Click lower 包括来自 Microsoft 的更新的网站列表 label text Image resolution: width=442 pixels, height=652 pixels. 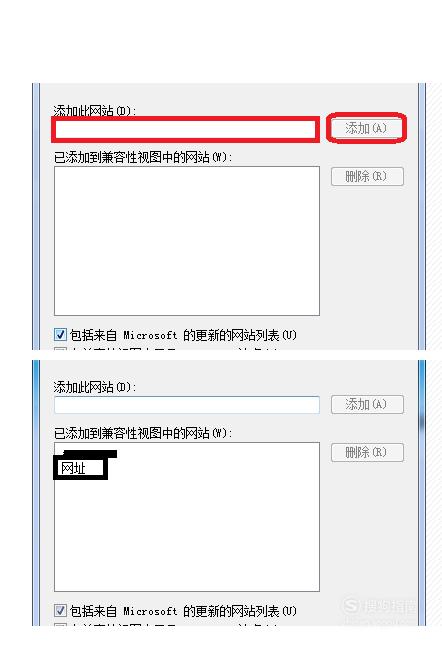point(183,611)
